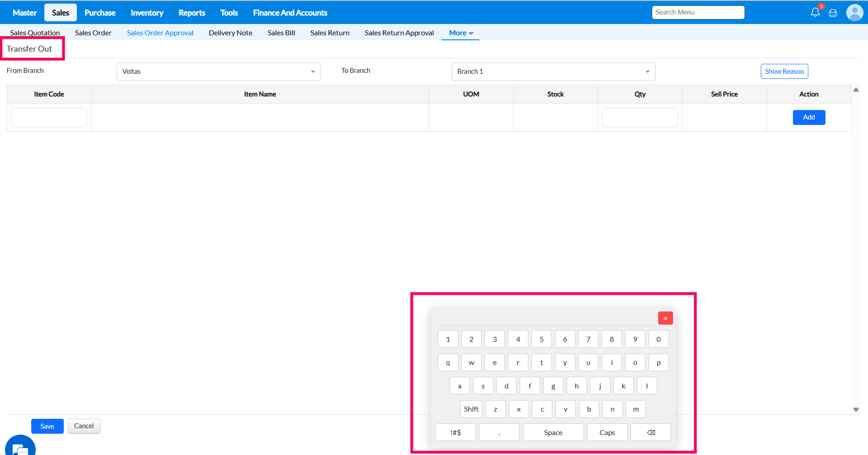Open the More submenu dropdown
868x455 pixels.
pyautogui.click(x=460, y=33)
